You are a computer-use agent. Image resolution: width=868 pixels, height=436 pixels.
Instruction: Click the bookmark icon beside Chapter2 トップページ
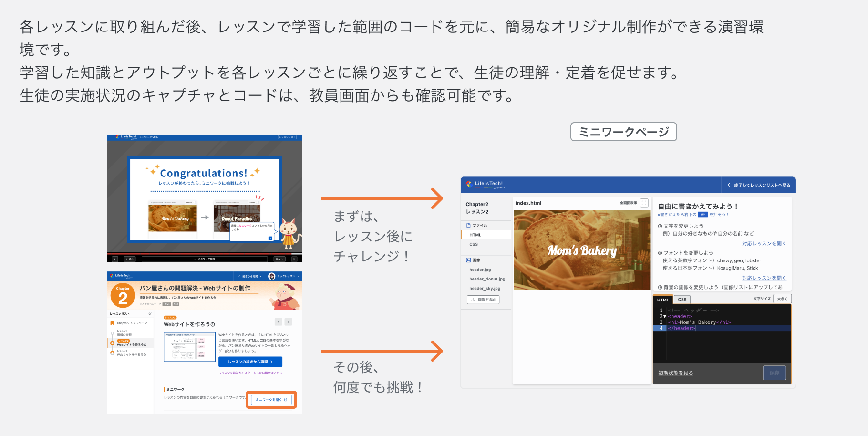coord(112,323)
